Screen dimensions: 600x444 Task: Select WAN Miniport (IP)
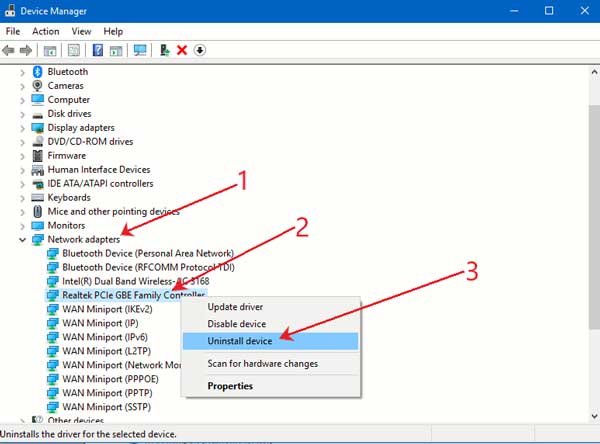click(100, 323)
